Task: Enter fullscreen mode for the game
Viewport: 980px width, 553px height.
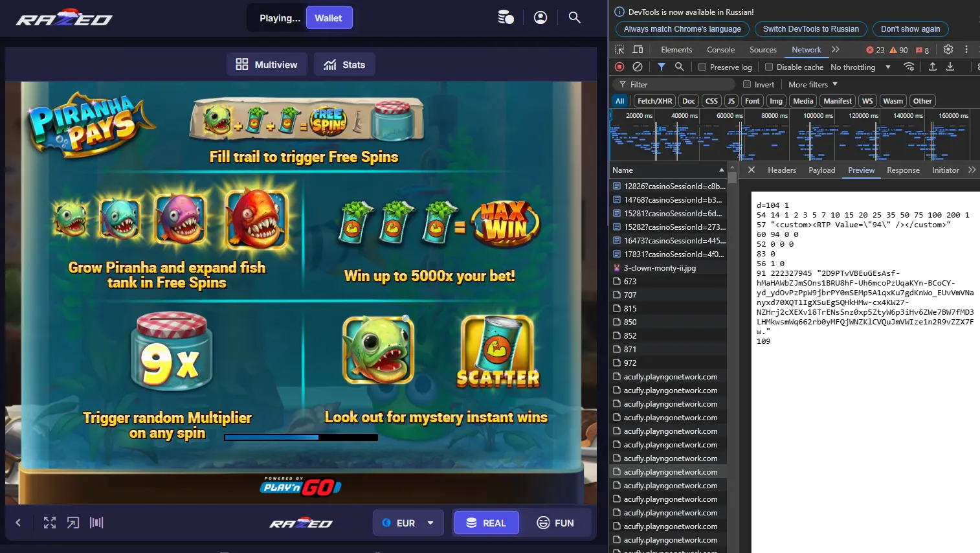Action: point(50,523)
